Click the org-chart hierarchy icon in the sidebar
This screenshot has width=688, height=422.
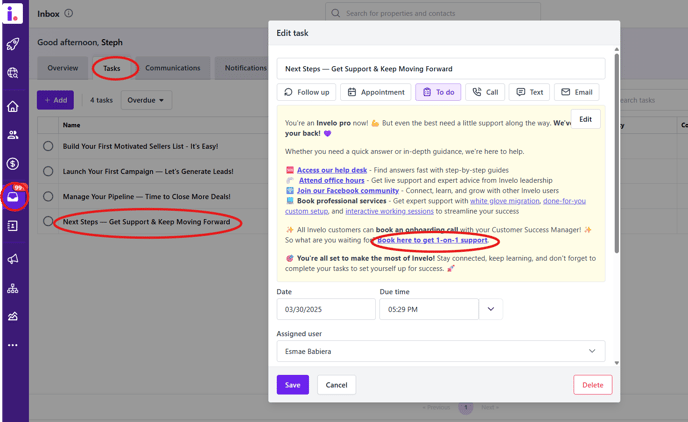tap(13, 288)
